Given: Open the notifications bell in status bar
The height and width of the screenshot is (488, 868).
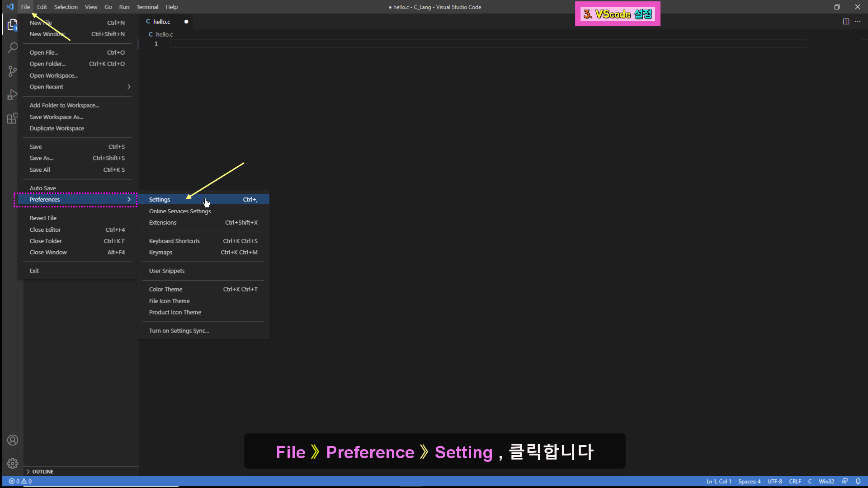Looking at the screenshot, I should point(858,481).
